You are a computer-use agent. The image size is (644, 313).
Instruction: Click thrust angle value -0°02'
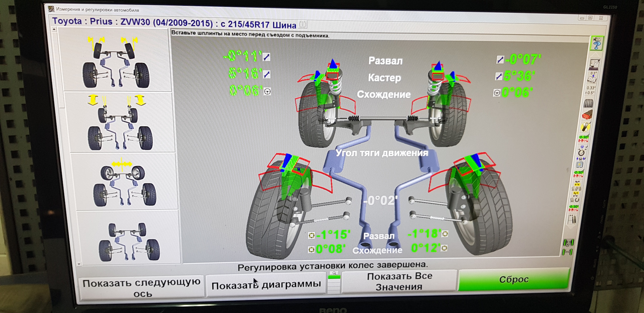tap(380, 201)
